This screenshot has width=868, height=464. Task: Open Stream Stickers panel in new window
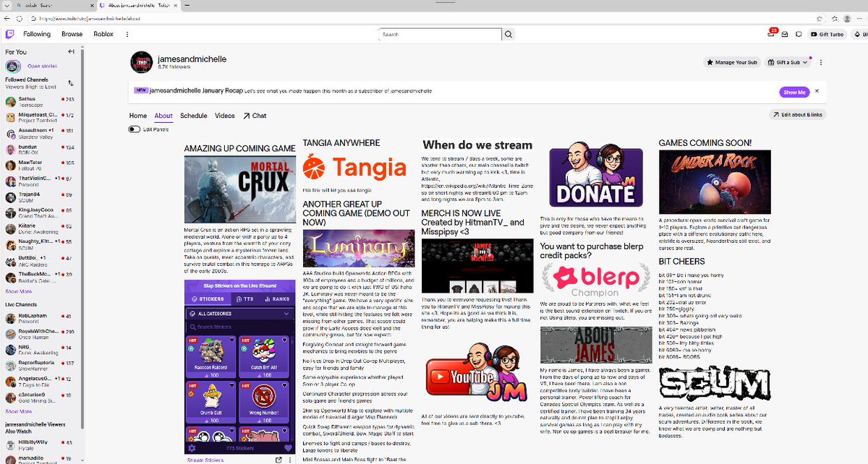(278, 460)
